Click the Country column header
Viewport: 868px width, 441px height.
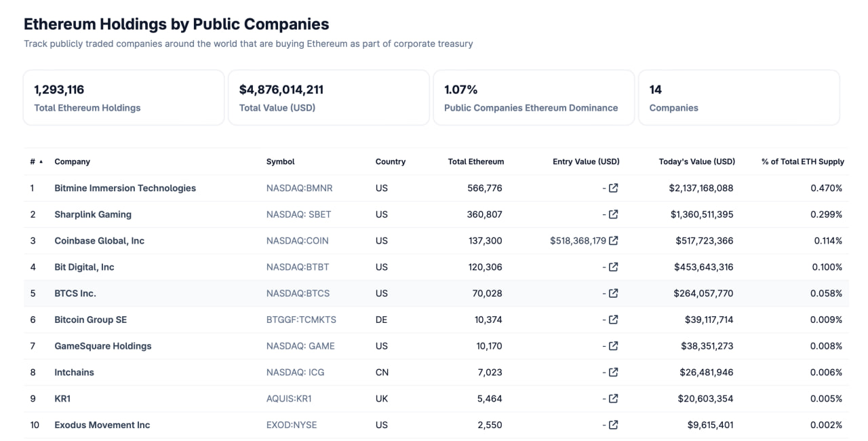pos(390,161)
